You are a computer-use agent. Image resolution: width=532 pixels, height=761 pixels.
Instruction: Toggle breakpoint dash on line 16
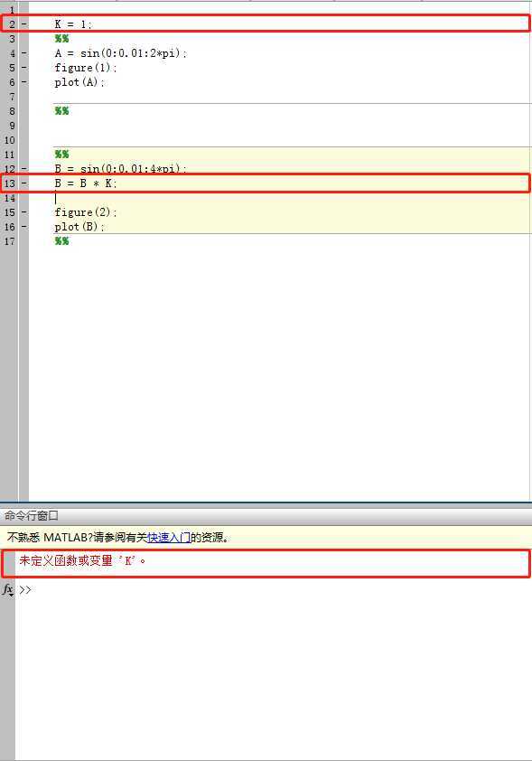coord(24,227)
